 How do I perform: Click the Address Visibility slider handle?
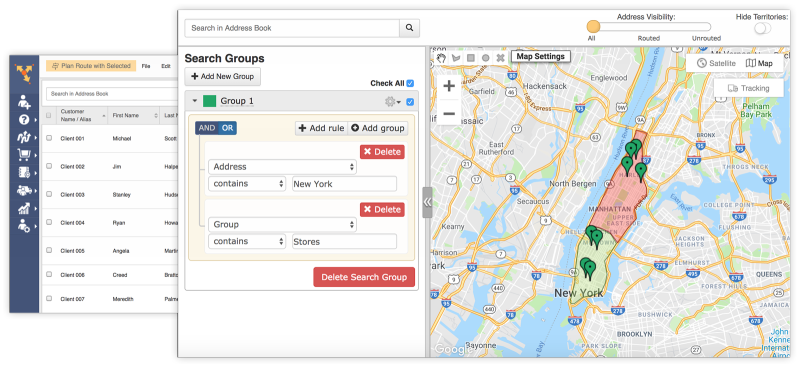593,27
